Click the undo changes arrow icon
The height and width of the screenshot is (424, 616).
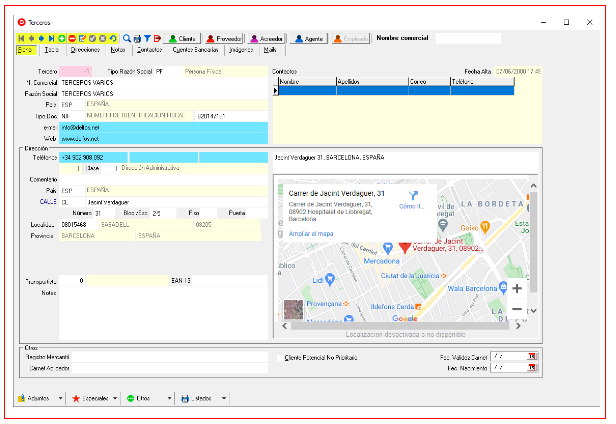(113, 38)
